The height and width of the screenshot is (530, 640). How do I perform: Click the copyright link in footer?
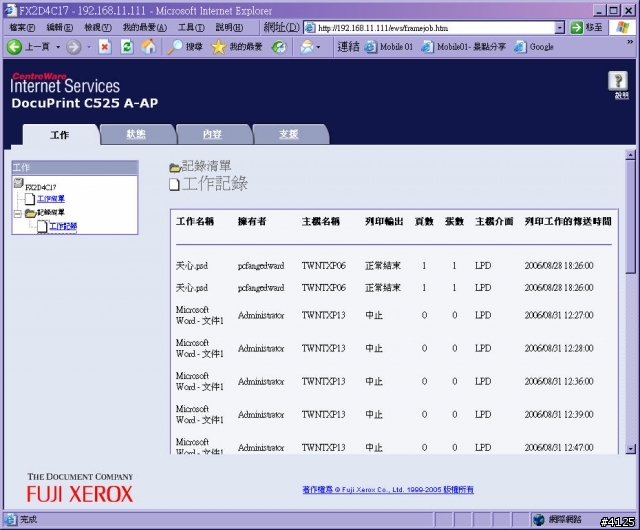(388, 490)
